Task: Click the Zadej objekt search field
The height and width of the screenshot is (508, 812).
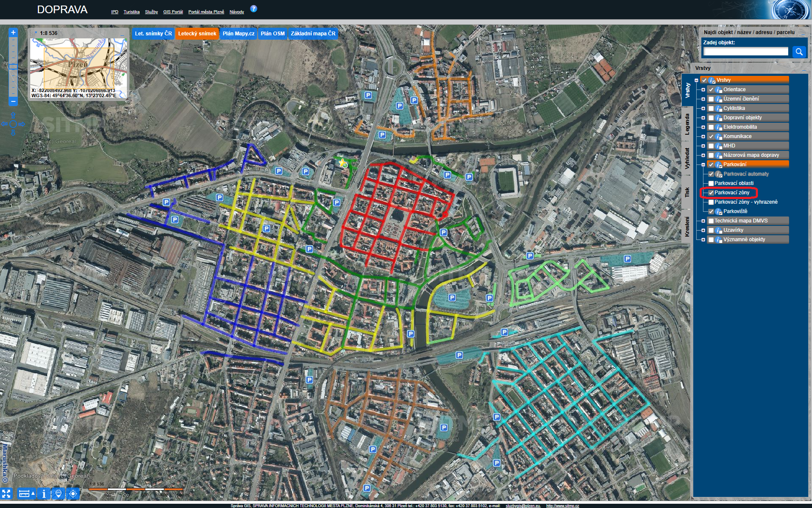Action: coord(746,52)
